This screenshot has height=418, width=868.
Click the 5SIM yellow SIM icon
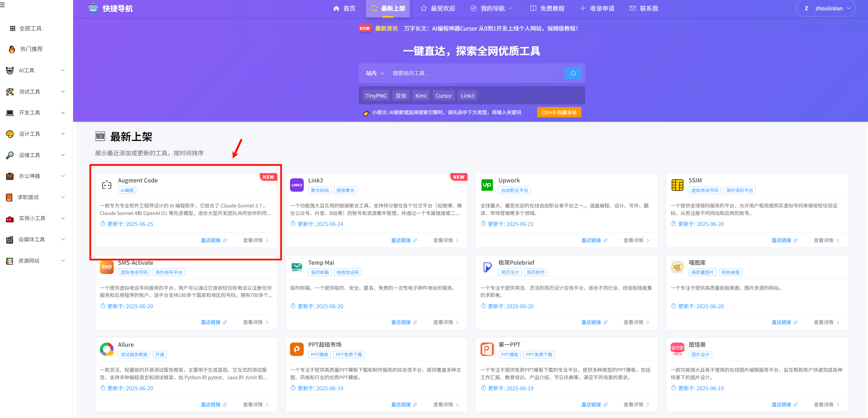(x=677, y=185)
